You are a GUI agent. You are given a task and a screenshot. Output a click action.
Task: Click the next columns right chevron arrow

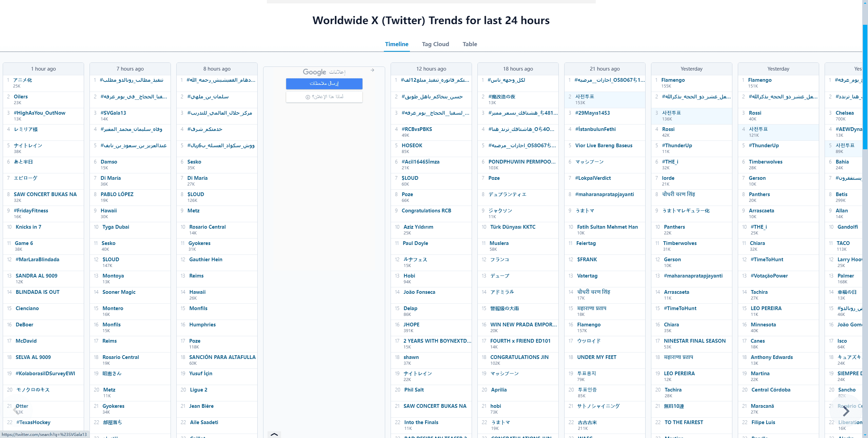click(846, 412)
